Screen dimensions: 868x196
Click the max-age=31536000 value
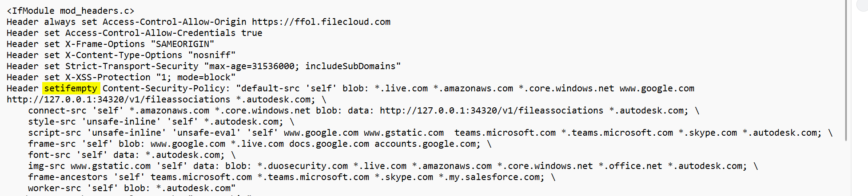pos(252,66)
